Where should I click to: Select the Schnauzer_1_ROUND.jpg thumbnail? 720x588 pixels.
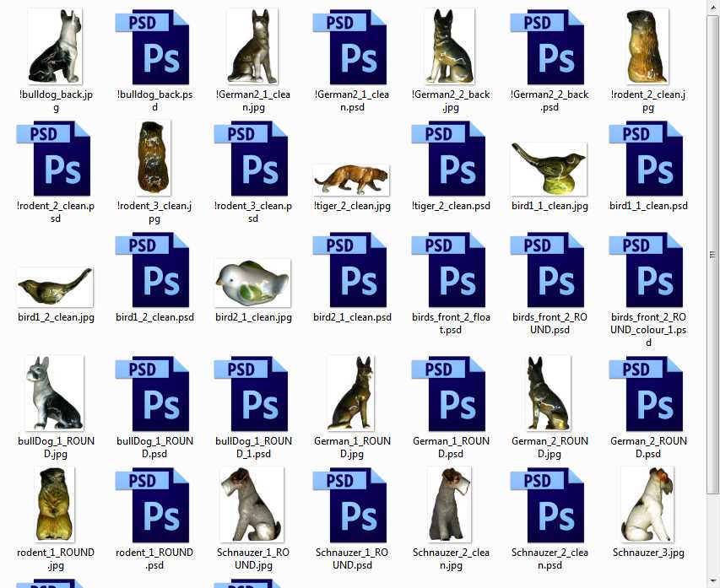pos(252,504)
